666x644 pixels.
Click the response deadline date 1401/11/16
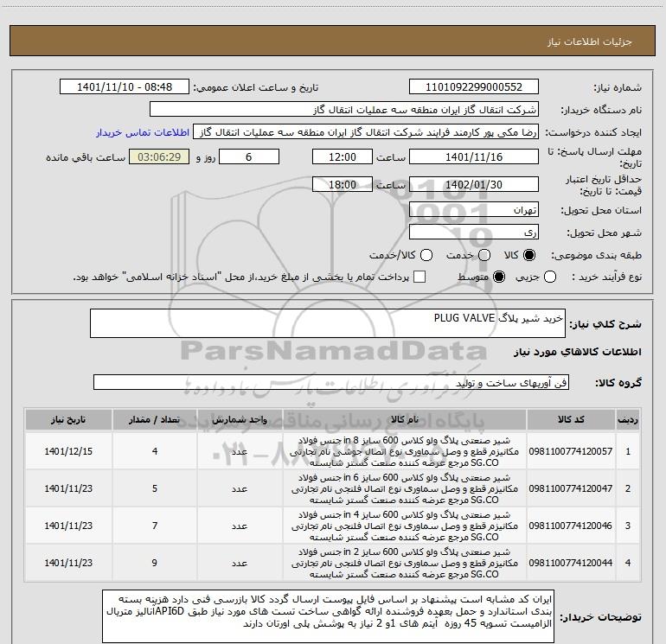474,156
